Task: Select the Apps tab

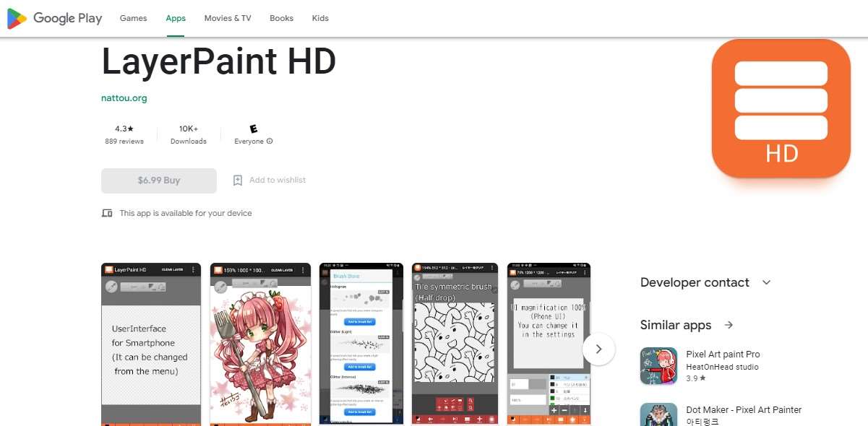Action: 176,18
